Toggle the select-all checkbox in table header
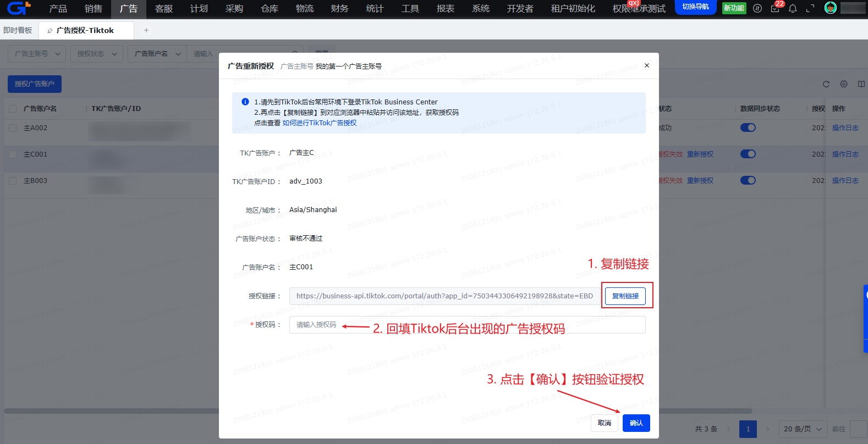The width and height of the screenshot is (868, 444). [13, 109]
